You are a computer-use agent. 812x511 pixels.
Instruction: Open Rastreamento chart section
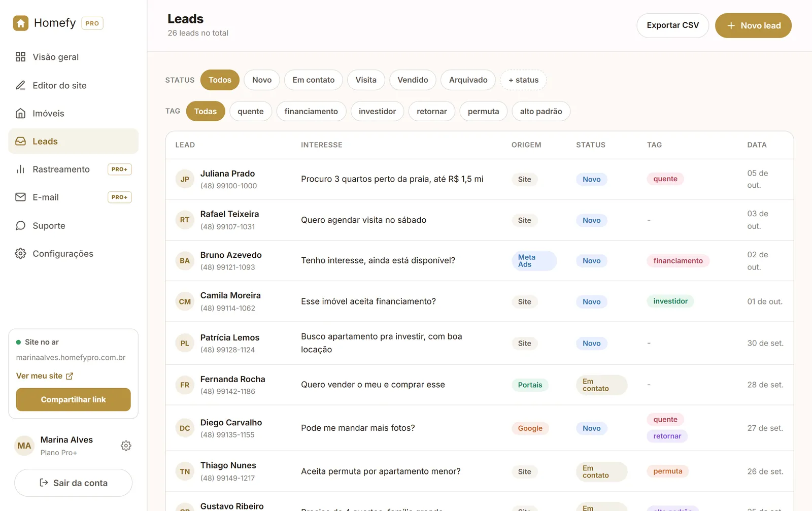tap(73, 169)
